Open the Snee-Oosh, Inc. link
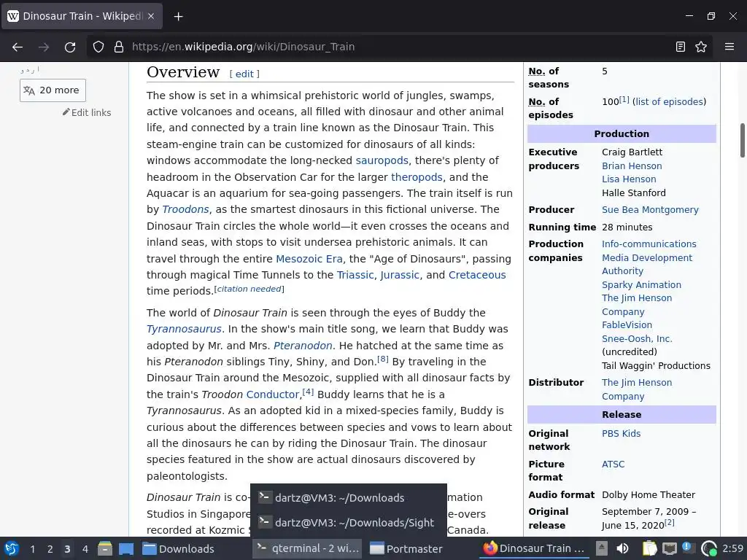The width and height of the screenshot is (747, 560). pos(637,338)
